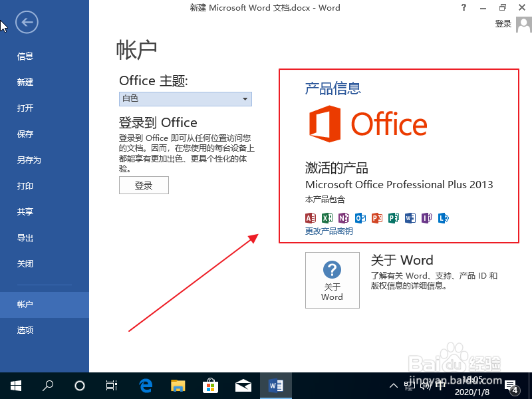Click the network icon in the system tray
The width and height of the screenshot is (532, 399).
[x=410, y=386]
